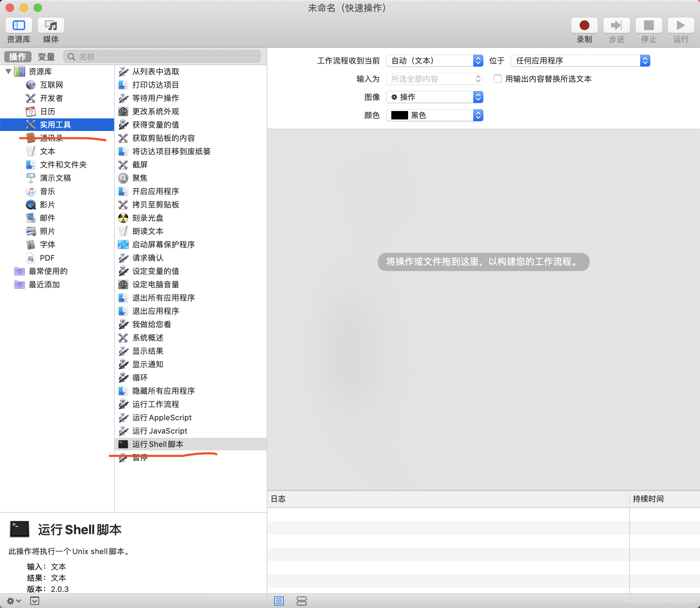Select the 运行 Shell 脚本 action icon
Viewport: 700px width, 608px height.
tap(123, 444)
